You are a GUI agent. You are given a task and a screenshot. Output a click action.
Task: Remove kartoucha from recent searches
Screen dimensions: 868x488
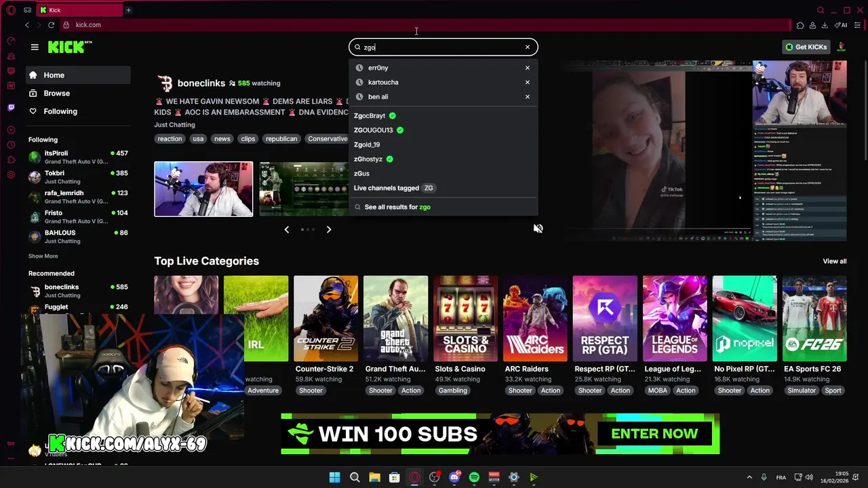point(527,82)
